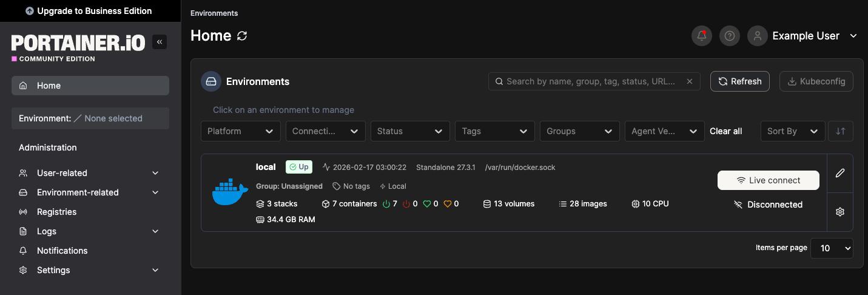The height and width of the screenshot is (295, 868).
Task: Click the healthy containers green heart icon
Action: [427, 204]
